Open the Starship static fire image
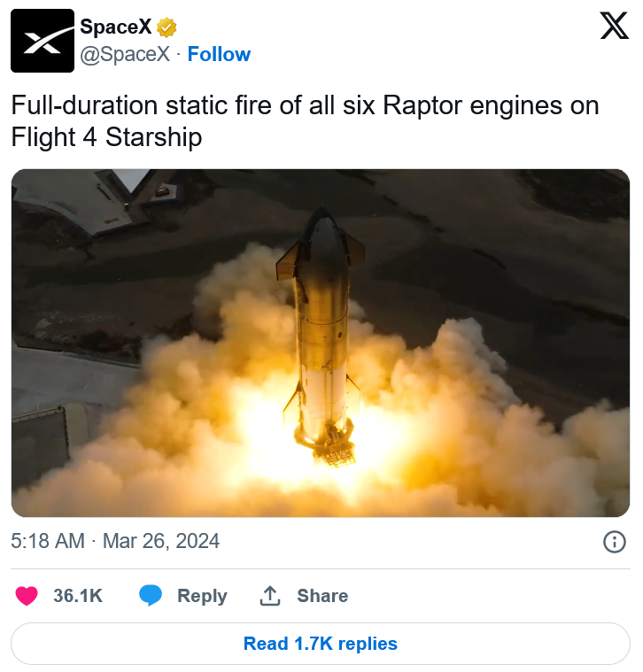Viewport: 643px width, 672px height. click(321, 343)
